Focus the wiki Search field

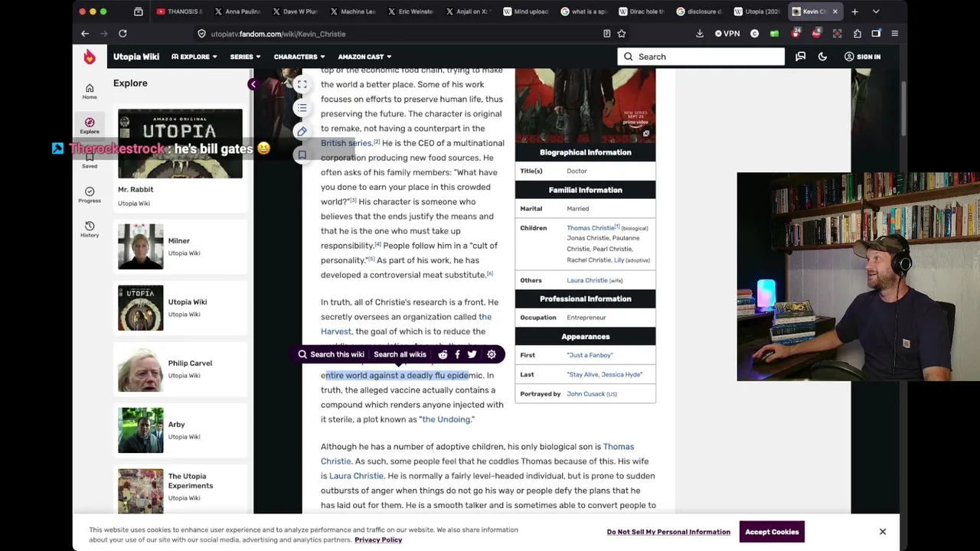(x=701, y=57)
